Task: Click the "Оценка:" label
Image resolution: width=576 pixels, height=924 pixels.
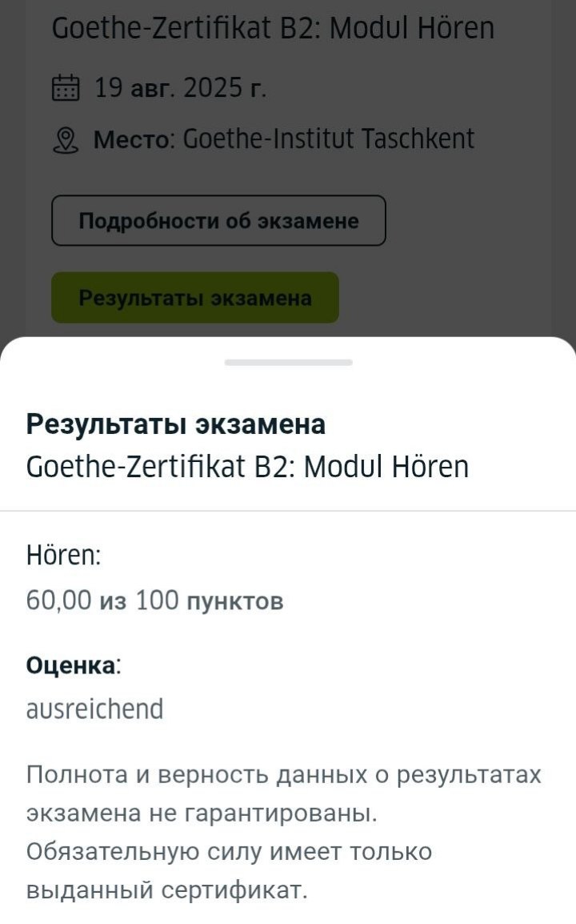Action: pyautogui.click(x=74, y=665)
